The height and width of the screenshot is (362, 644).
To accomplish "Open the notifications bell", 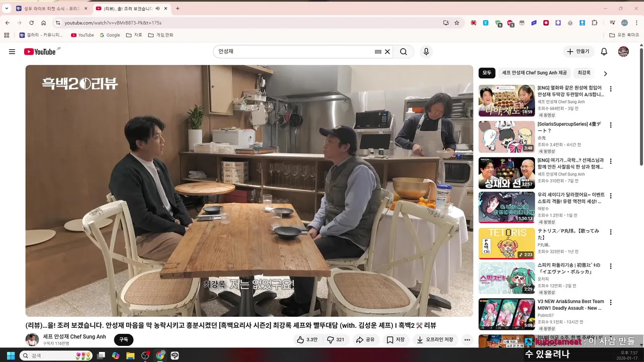I will (x=604, y=52).
